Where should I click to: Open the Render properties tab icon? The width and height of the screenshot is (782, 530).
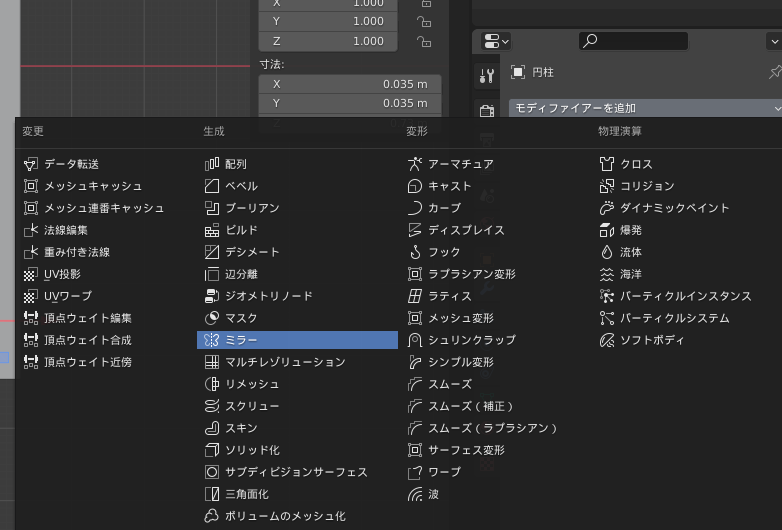point(487,111)
